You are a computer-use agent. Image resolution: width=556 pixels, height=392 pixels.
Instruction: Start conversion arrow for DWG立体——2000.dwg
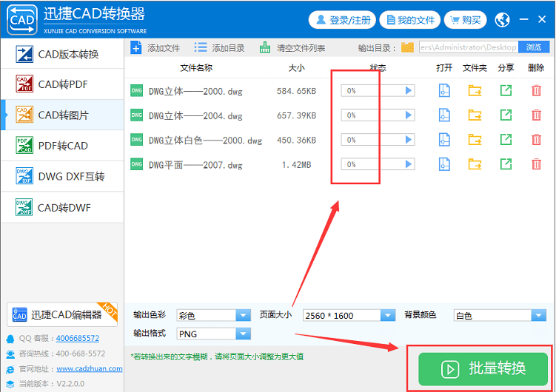[x=409, y=91]
